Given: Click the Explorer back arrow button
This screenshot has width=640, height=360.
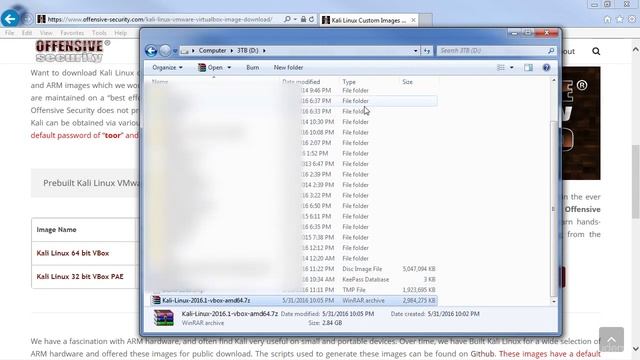Looking at the screenshot, I should click(x=151, y=51).
